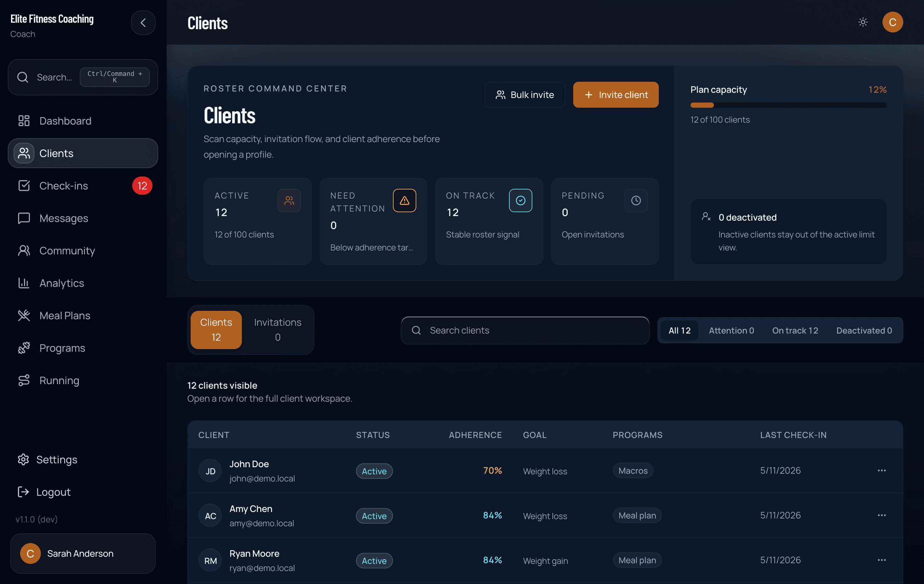Click the Plan capacity progress bar
This screenshot has width=924, height=584.
(788, 105)
